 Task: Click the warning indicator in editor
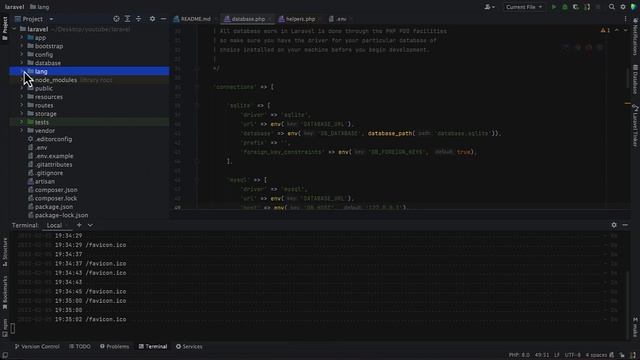605,30
